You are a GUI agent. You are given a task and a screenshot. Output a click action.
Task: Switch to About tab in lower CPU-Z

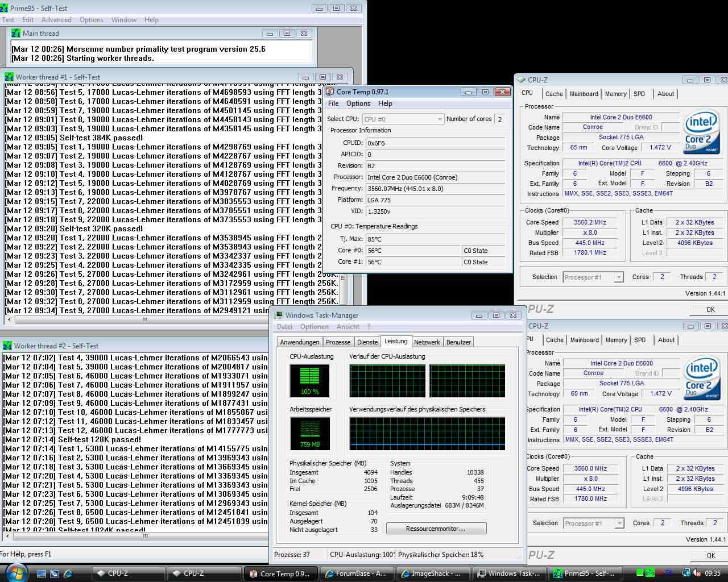667,340
